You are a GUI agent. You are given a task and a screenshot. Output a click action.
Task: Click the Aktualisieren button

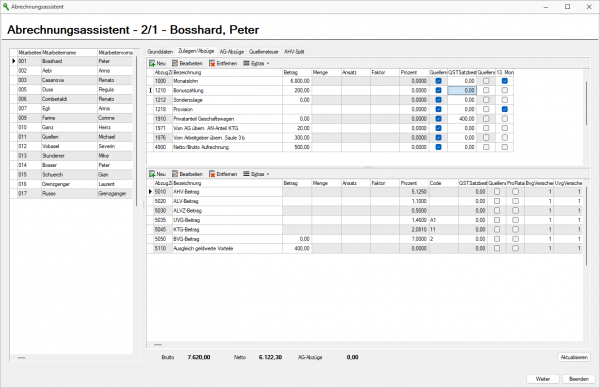tap(574, 357)
